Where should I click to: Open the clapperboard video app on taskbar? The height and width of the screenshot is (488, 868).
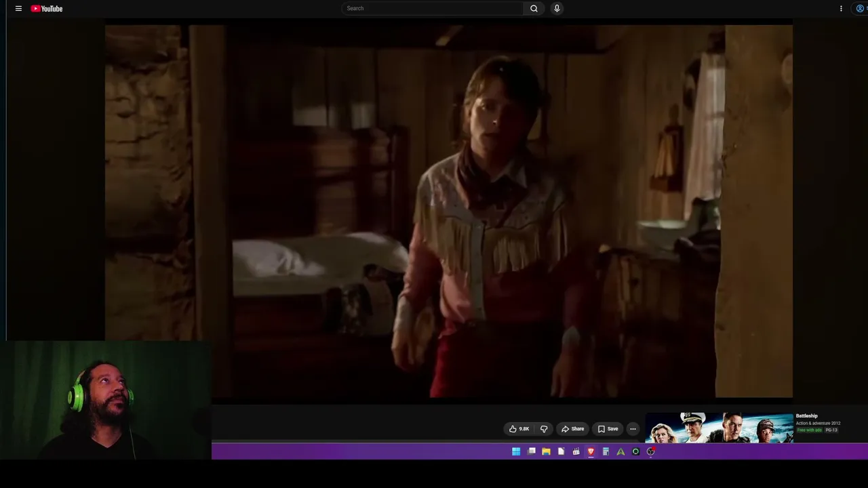(576, 451)
